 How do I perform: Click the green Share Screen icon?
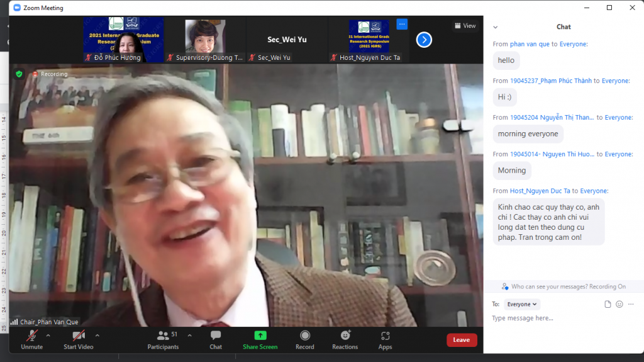click(x=260, y=336)
